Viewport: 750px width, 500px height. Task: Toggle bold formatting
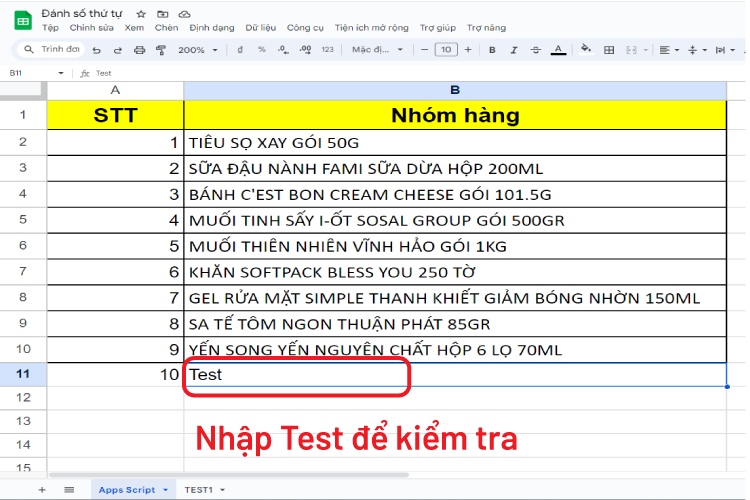(x=492, y=50)
